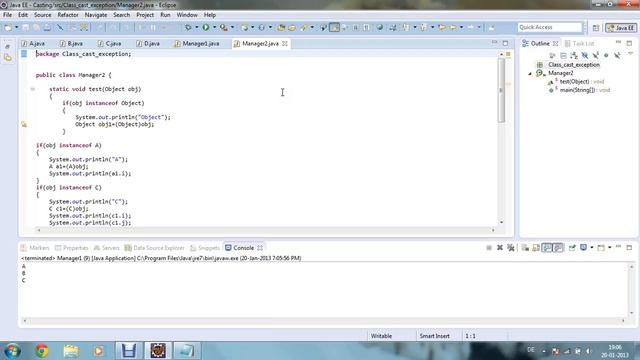Click Remove All Terminated Launches icon
The height and width of the screenshot is (360, 640).
click(511, 248)
